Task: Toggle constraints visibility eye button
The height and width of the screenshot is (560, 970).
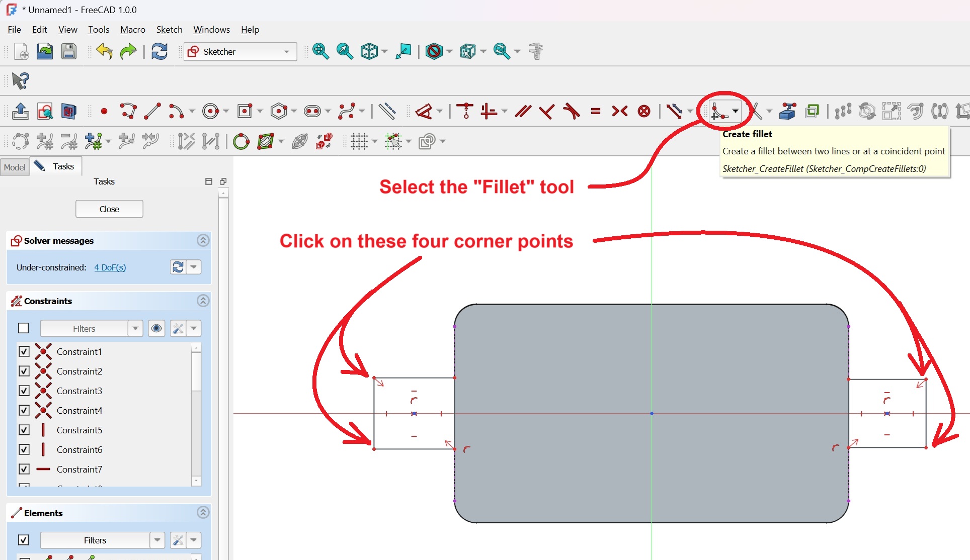Action: click(156, 328)
